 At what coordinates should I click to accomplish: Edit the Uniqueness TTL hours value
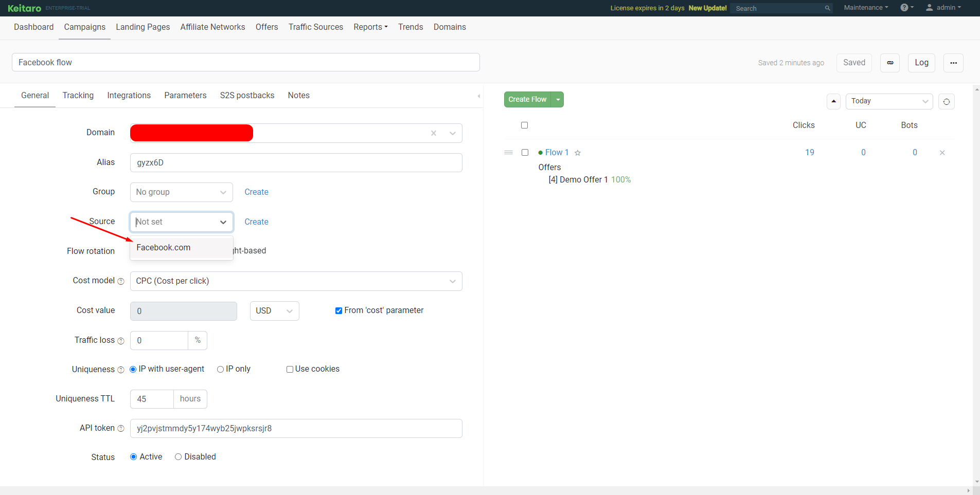(152, 399)
